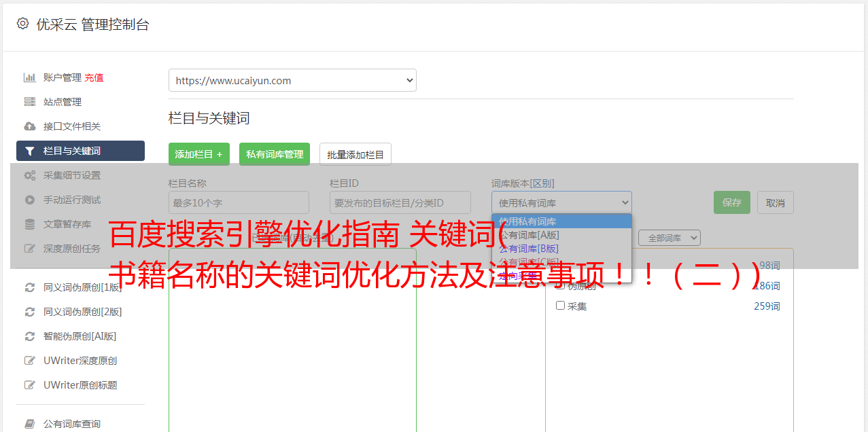Click the refresh icon for 同义词伪原创[2版]

(x=30, y=312)
